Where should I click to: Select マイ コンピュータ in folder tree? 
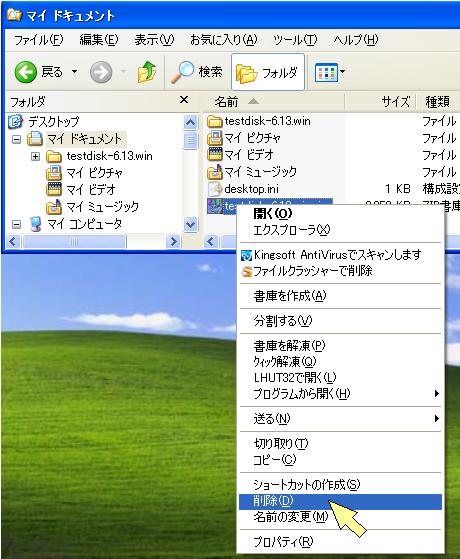tap(85, 224)
